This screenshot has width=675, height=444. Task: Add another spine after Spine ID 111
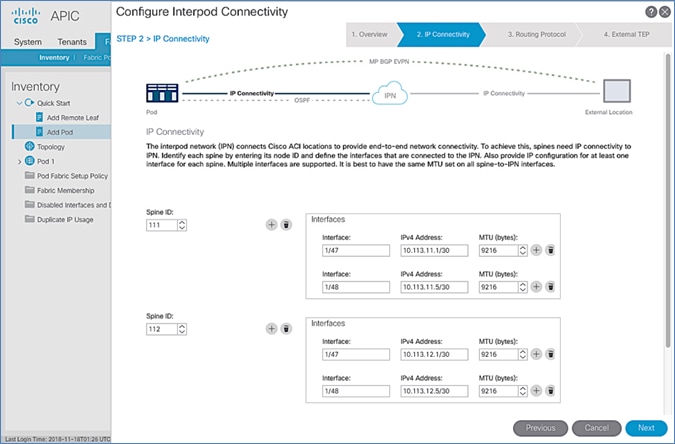[271, 225]
